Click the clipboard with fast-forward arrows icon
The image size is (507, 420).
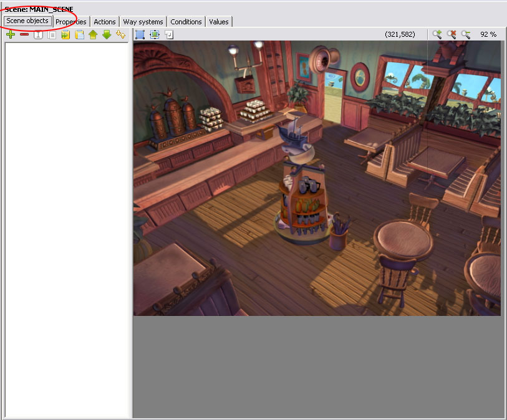pos(65,34)
